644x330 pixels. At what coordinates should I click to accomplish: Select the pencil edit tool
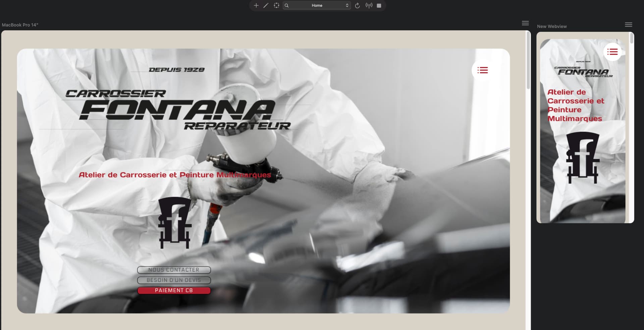point(266,5)
